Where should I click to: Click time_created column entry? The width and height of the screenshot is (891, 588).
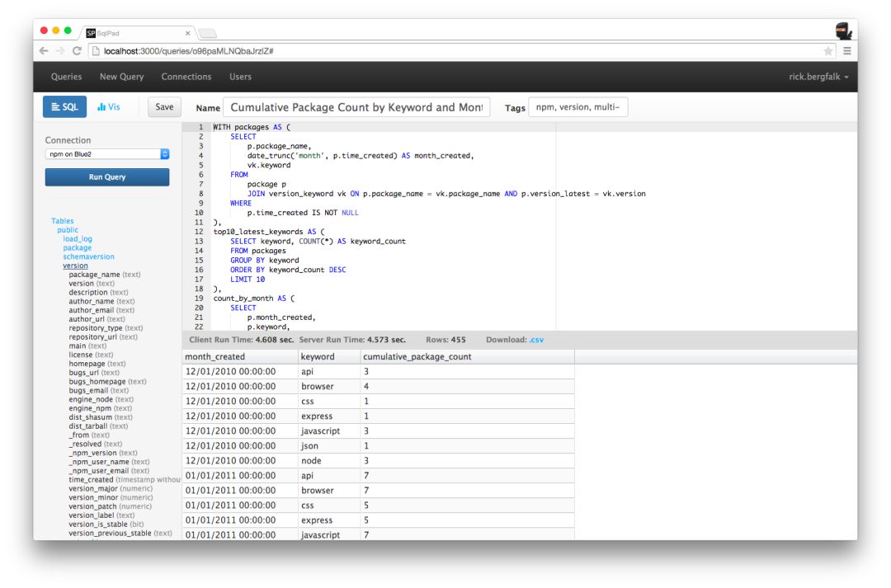(125, 479)
